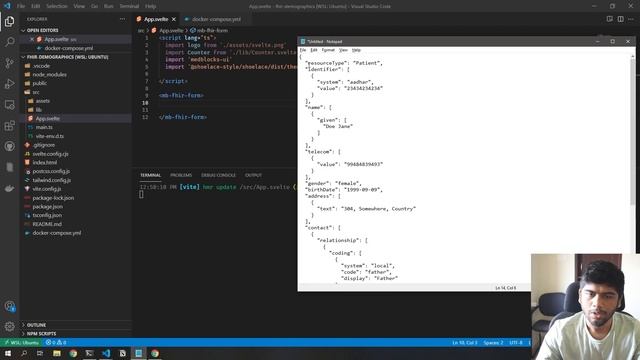Open the errors and warnings status item

56,342
